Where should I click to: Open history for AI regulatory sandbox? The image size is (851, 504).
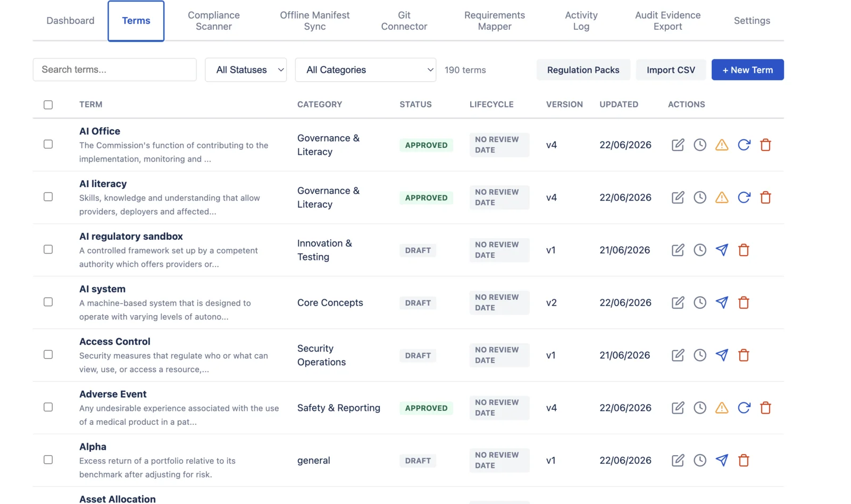click(700, 250)
